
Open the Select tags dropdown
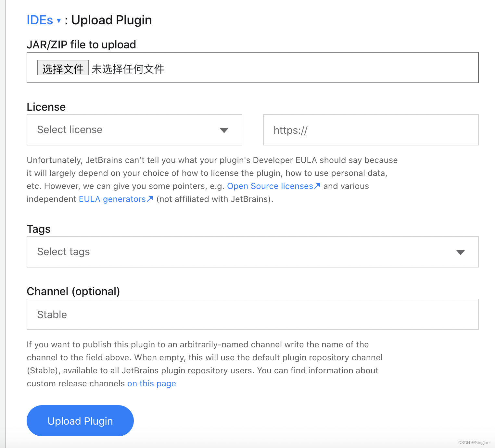[x=253, y=252]
